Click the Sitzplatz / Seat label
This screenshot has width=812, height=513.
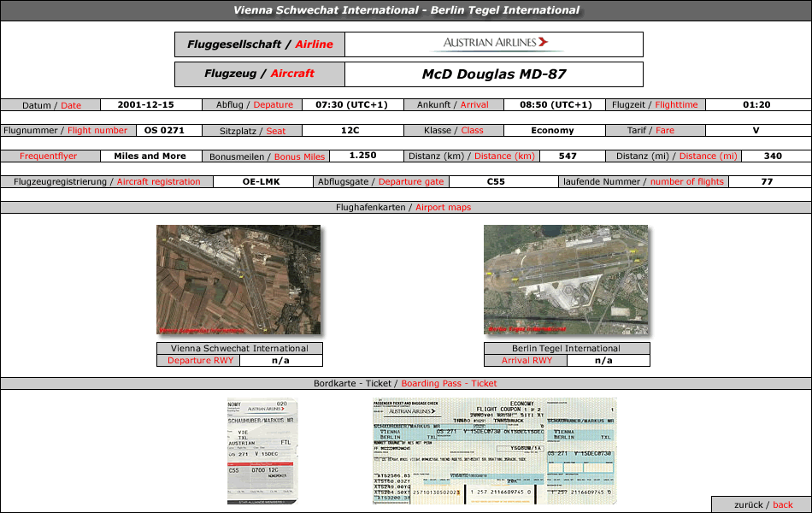pos(252,131)
